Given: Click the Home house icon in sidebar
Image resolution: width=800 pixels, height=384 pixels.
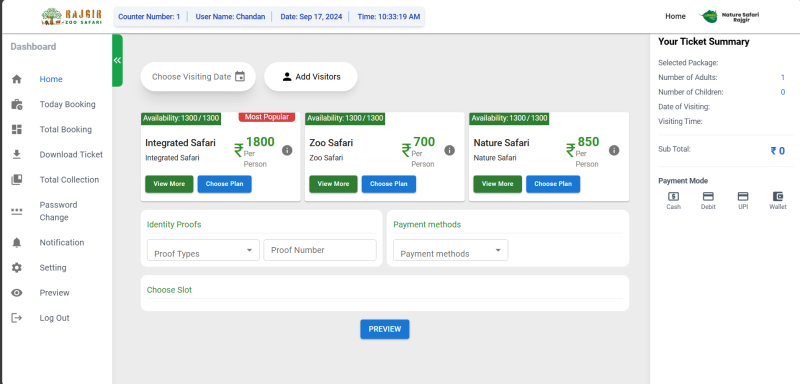Looking at the screenshot, I should [17, 79].
